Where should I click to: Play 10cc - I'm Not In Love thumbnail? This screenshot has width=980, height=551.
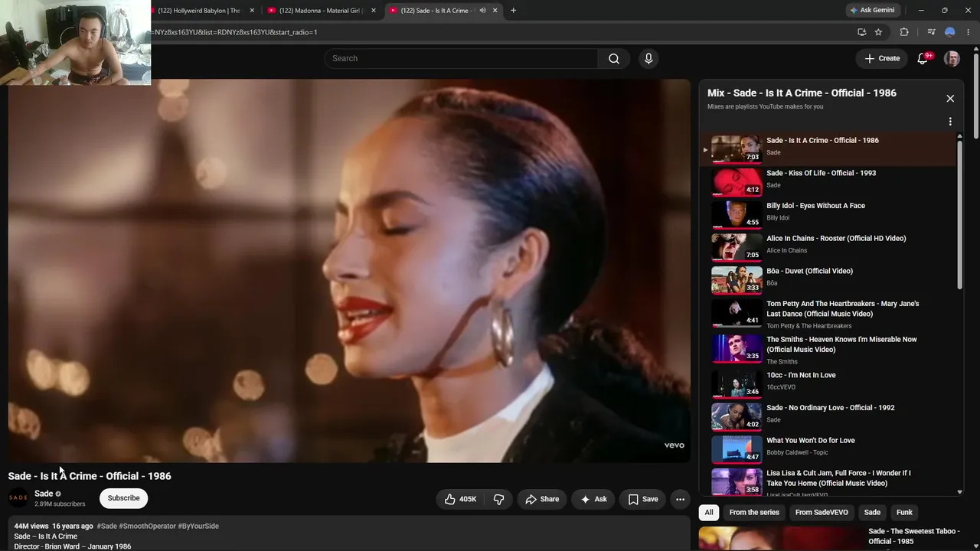click(737, 384)
